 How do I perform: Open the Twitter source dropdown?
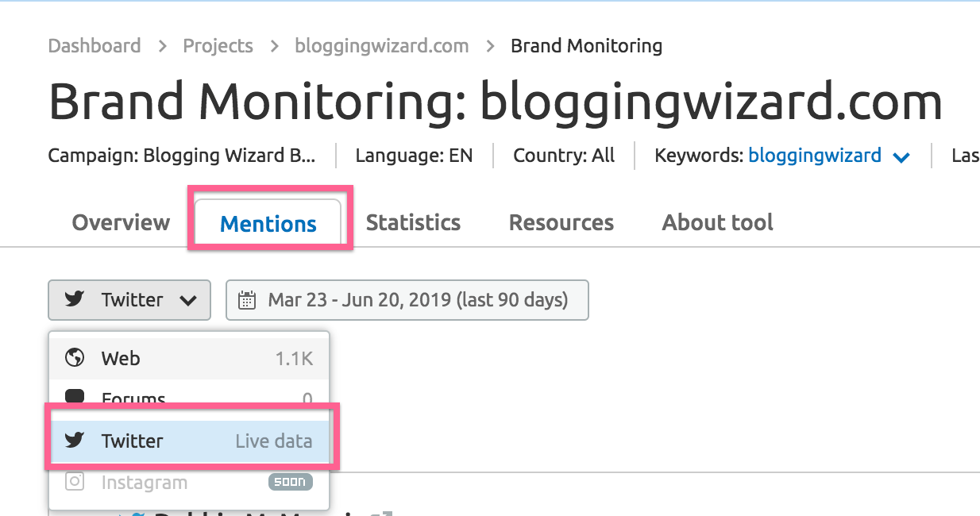coord(129,300)
